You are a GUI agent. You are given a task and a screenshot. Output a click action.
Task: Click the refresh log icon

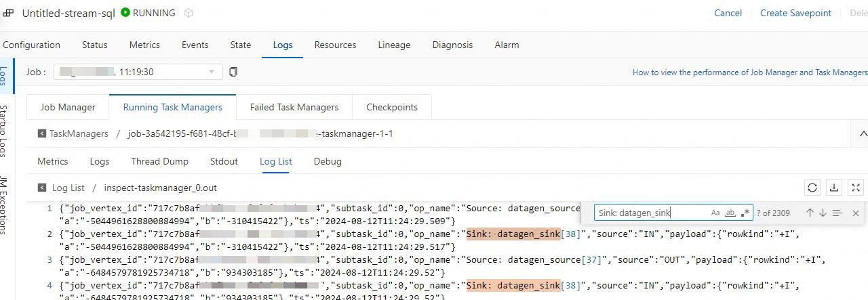812,188
